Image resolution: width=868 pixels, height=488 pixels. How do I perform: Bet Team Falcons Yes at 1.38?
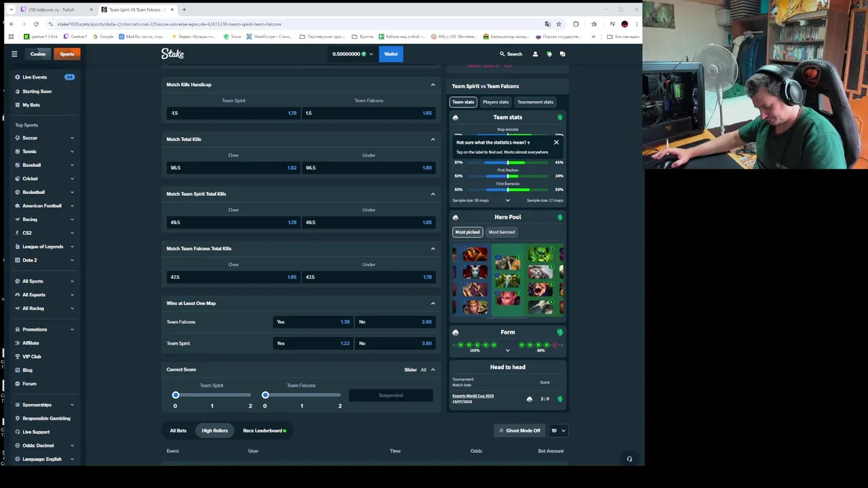[313, 322]
